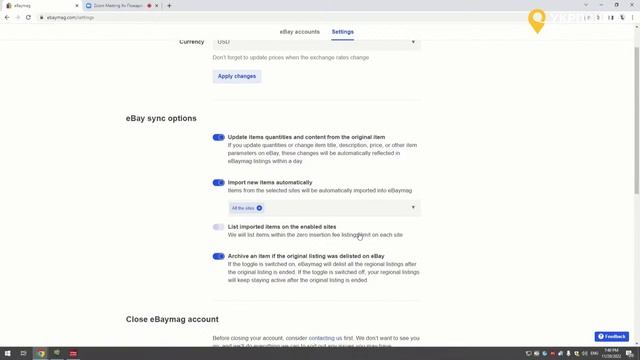Toggle Update items quantities and content switch
640x360 pixels.
[x=218, y=137]
